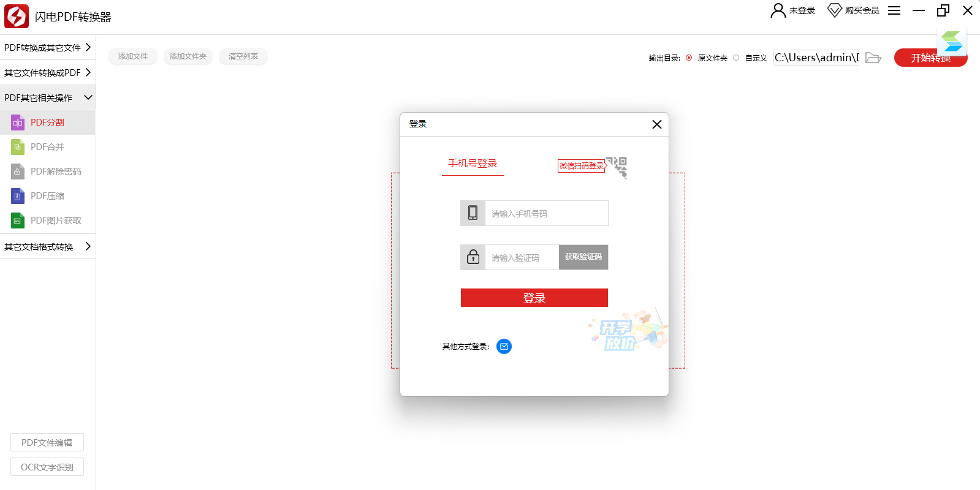
Task: Select the PDF解除密码 lock icon
Action: pos(18,171)
